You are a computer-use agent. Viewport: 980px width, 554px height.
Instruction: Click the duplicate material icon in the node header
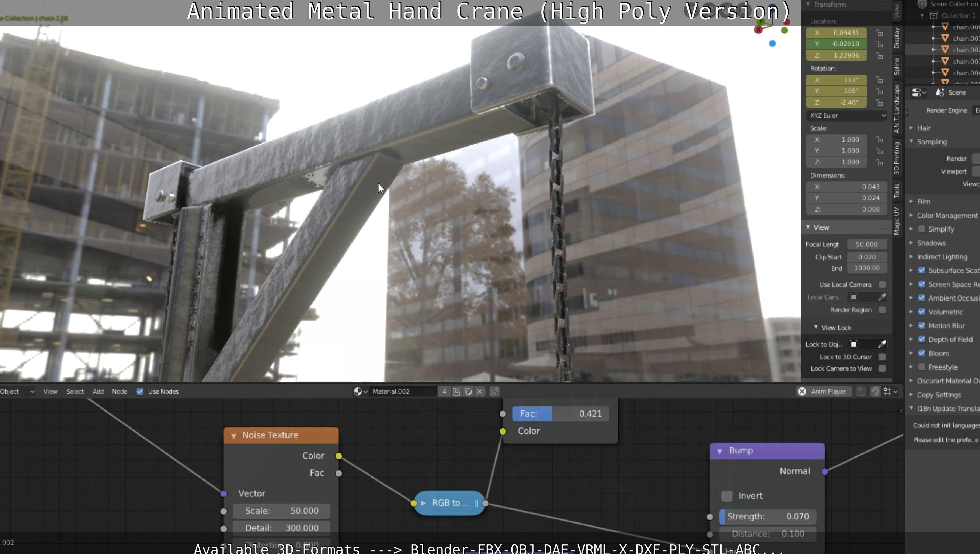[x=468, y=391]
